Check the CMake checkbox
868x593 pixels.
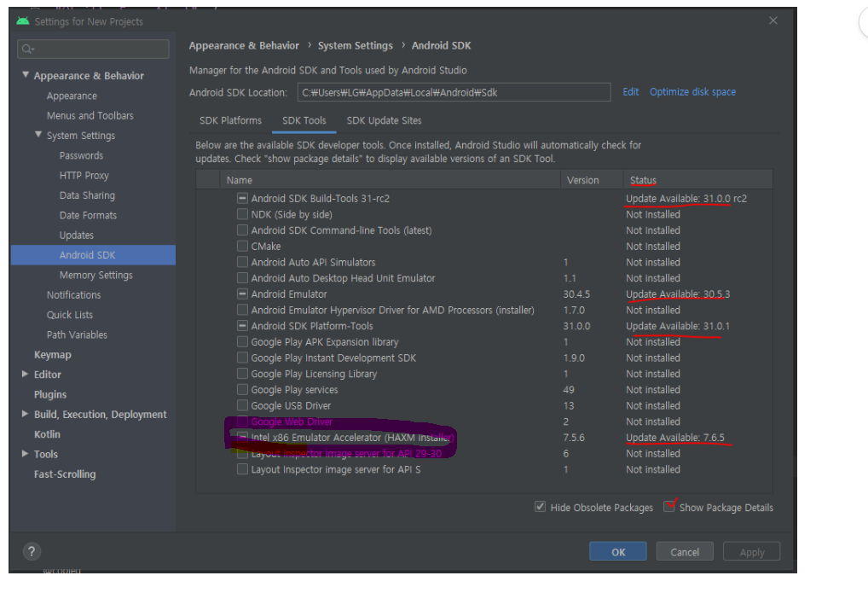[x=242, y=246]
